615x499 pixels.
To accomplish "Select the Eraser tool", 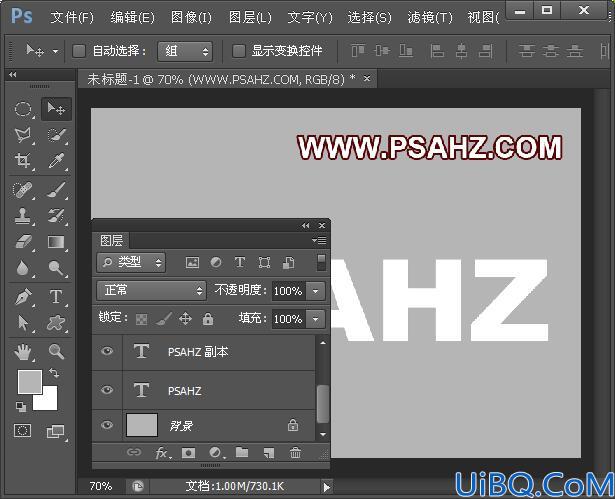I will coord(23,242).
